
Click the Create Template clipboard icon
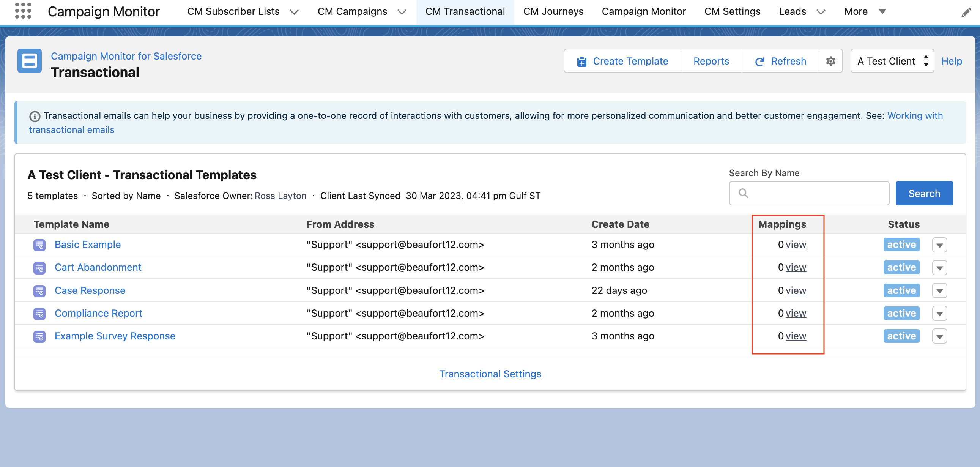[x=582, y=61]
